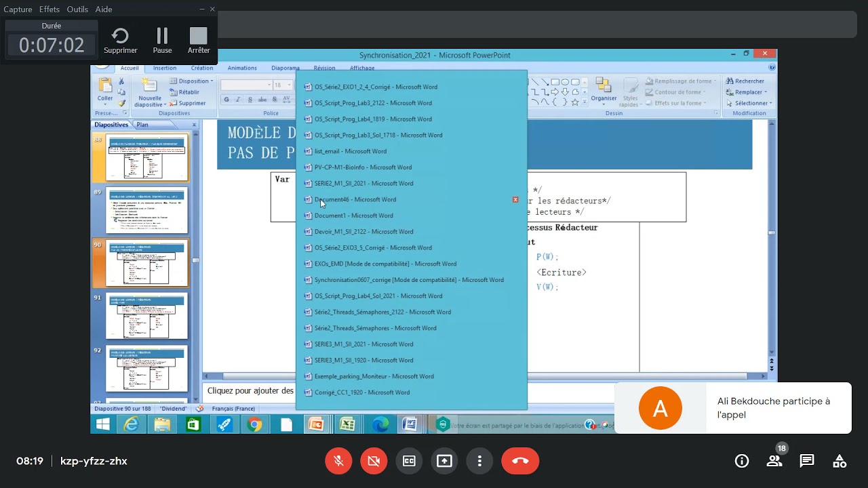Close Document46 using its red X

pos(515,199)
